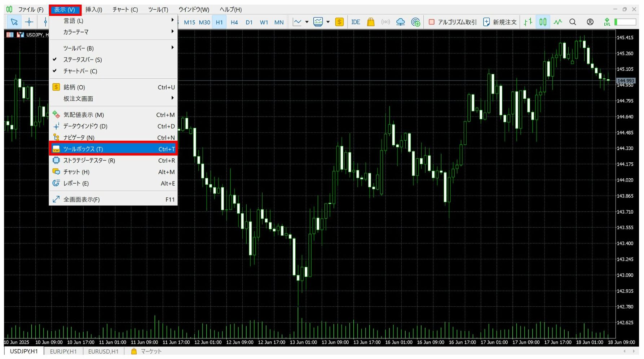Image resolution: width=644 pixels, height=359 pixels.
Task: Click the connection level bar indicator
Action: (x=625, y=22)
